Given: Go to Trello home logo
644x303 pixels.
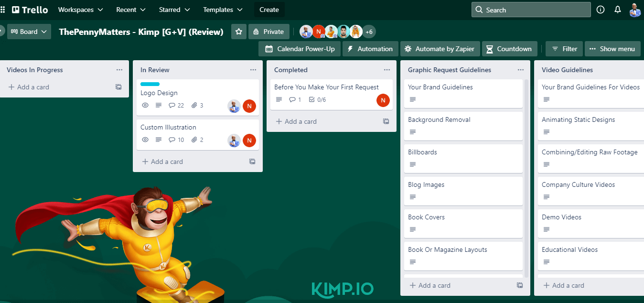Looking at the screenshot, I should (x=30, y=10).
